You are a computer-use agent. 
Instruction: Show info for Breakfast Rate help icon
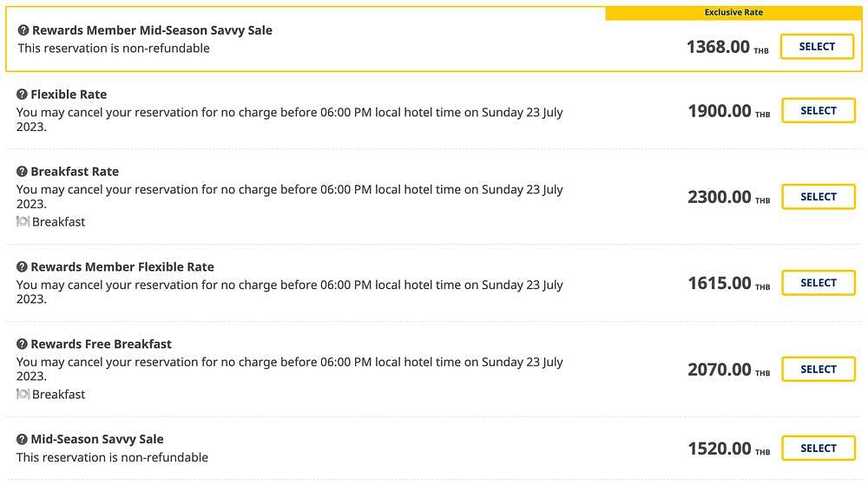23,172
